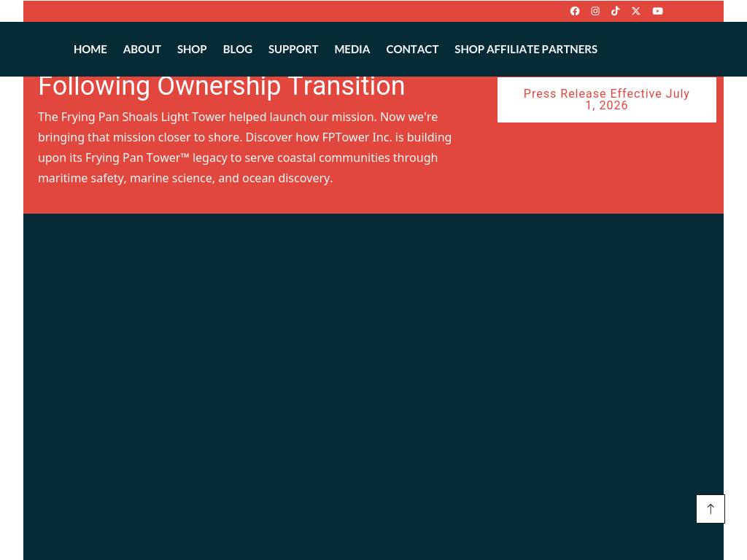
Task: Open the CONTACT menu item
Action: 412,49
